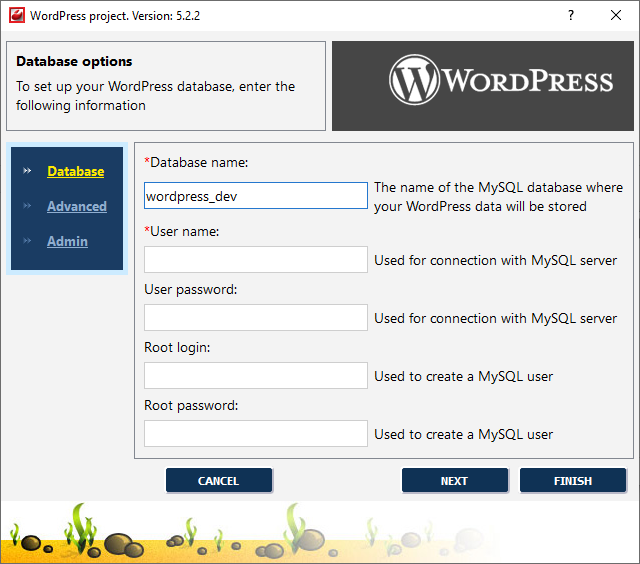The image size is (640, 564).
Task: Click the "Root password:" label
Action: pos(191,406)
